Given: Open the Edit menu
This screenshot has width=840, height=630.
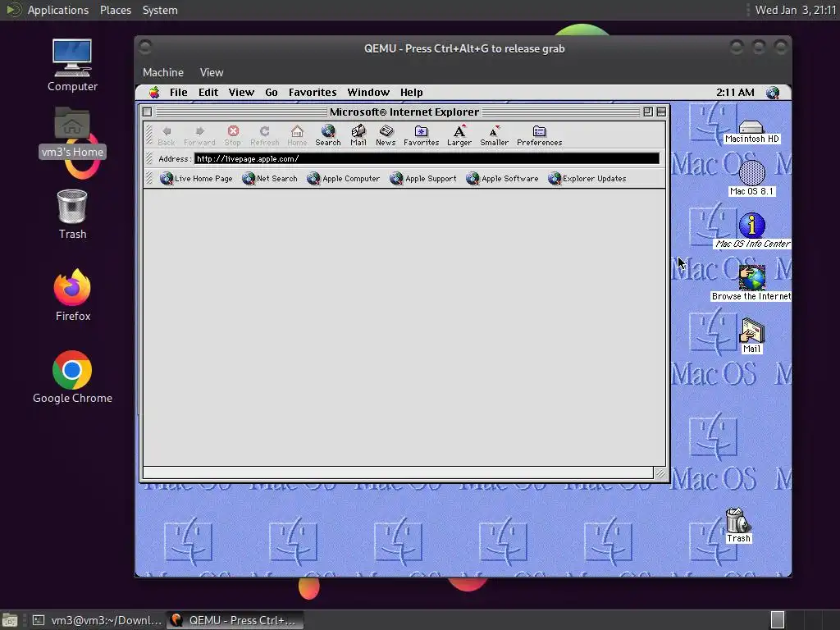Looking at the screenshot, I should pos(208,92).
